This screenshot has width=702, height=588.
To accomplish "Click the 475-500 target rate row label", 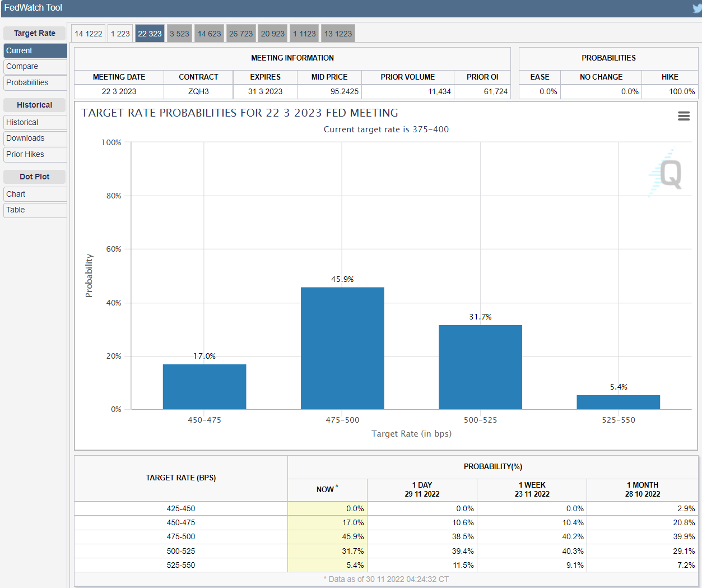I will point(181,536).
